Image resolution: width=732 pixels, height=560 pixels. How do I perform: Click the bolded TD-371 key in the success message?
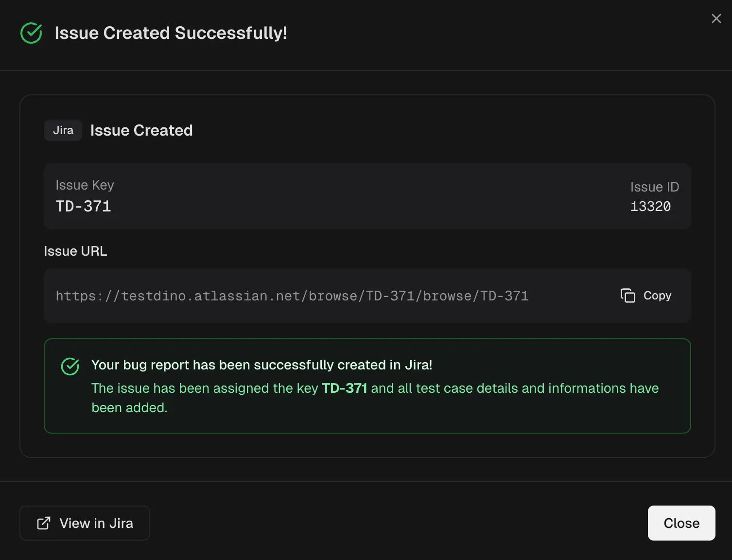345,388
